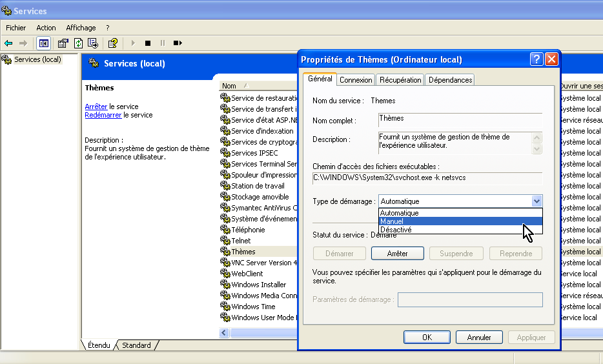The height and width of the screenshot is (364, 603).
Task: Switch to the Général tab
Action: point(320,78)
